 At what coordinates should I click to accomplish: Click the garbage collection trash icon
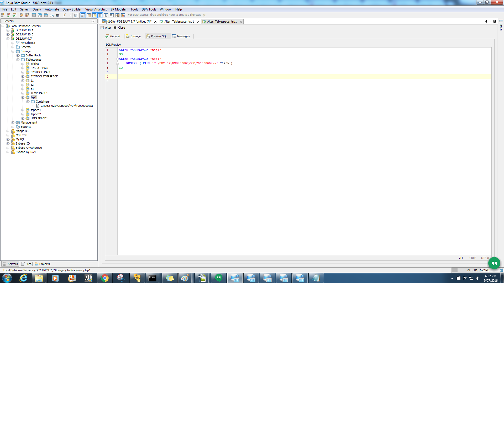(x=501, y=270)
